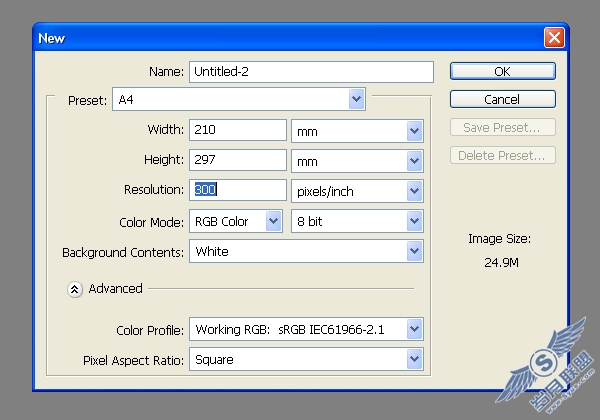Click the Image Size value 24.9M
Viewport: 600px width, 420px height.
coord(501,262)
